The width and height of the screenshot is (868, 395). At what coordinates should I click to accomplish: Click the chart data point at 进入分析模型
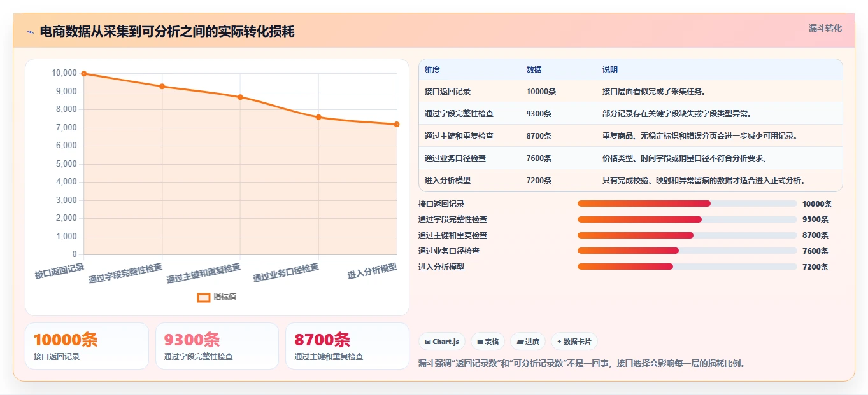(397, 125)
